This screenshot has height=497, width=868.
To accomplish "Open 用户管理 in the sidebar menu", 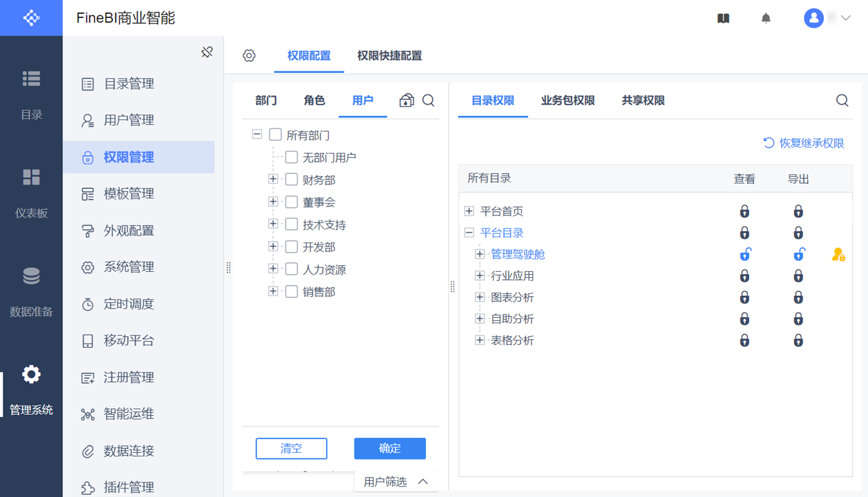I will [129, 120].
